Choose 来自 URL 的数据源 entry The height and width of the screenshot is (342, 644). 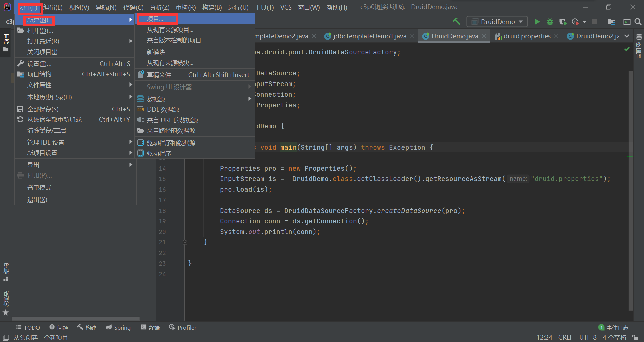195,120
